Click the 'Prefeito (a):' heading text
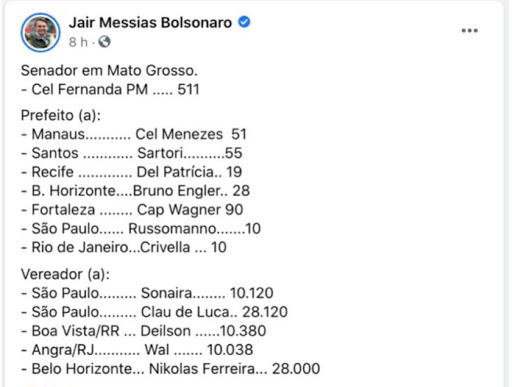Image resolution: width=512 pixels, height=387 pixels. point(61,115)
